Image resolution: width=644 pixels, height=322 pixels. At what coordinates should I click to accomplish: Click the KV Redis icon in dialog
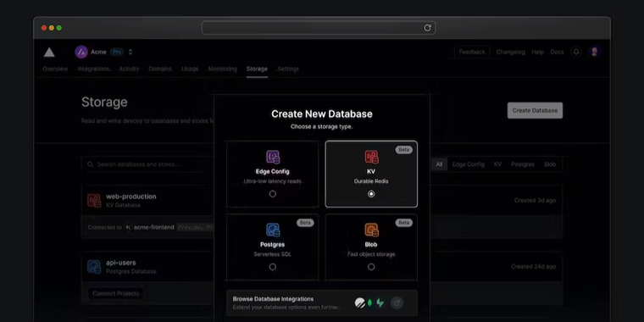tap(371, 157)
